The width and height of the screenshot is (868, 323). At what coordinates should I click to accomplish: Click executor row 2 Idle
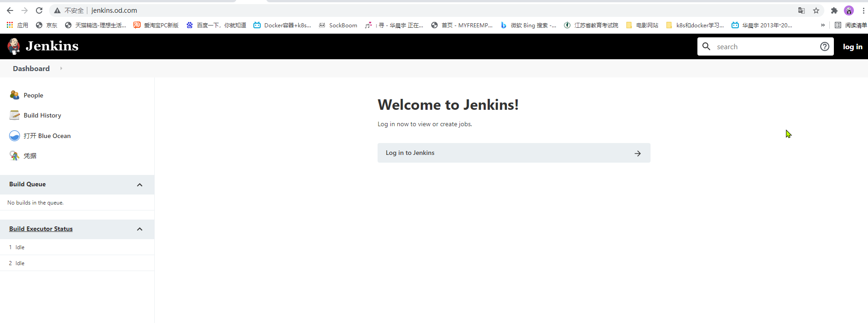pos(77,263)
